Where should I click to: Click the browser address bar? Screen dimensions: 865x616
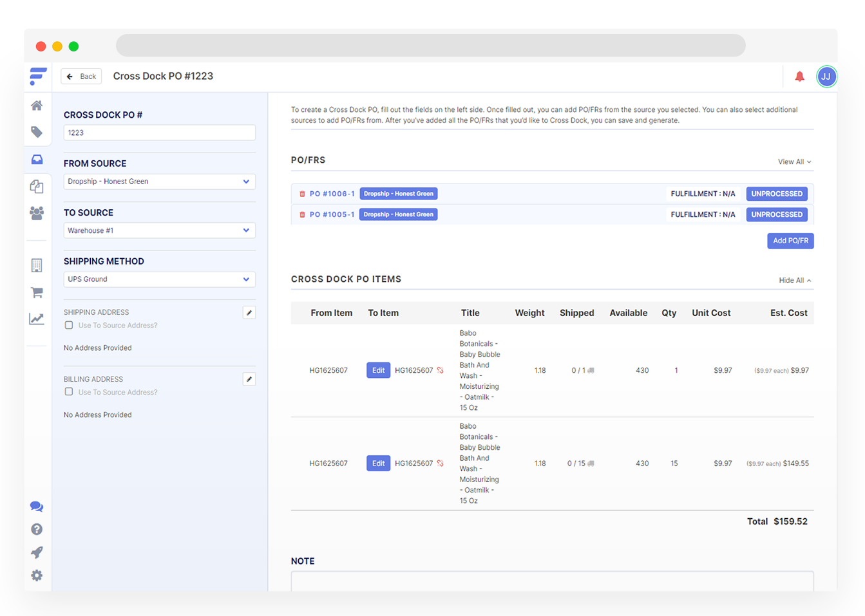click(430, 46)
